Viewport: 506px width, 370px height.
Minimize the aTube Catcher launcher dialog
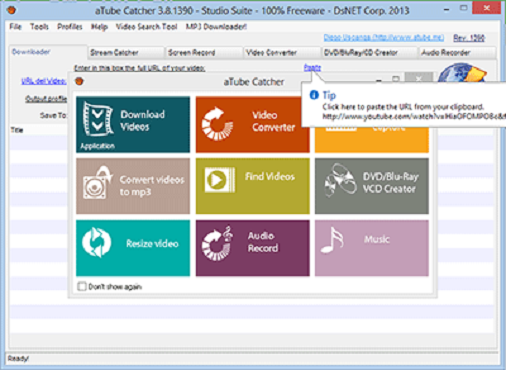click(x=379, y=80)
